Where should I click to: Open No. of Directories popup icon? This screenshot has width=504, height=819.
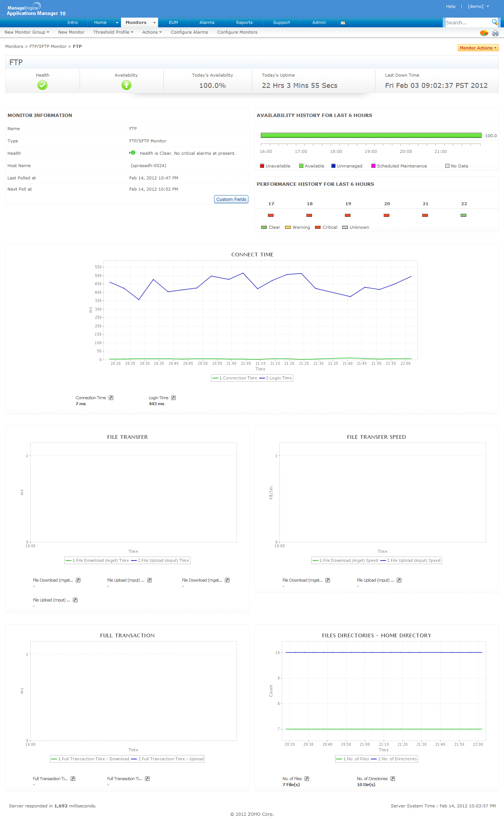(x=393, y=779)
